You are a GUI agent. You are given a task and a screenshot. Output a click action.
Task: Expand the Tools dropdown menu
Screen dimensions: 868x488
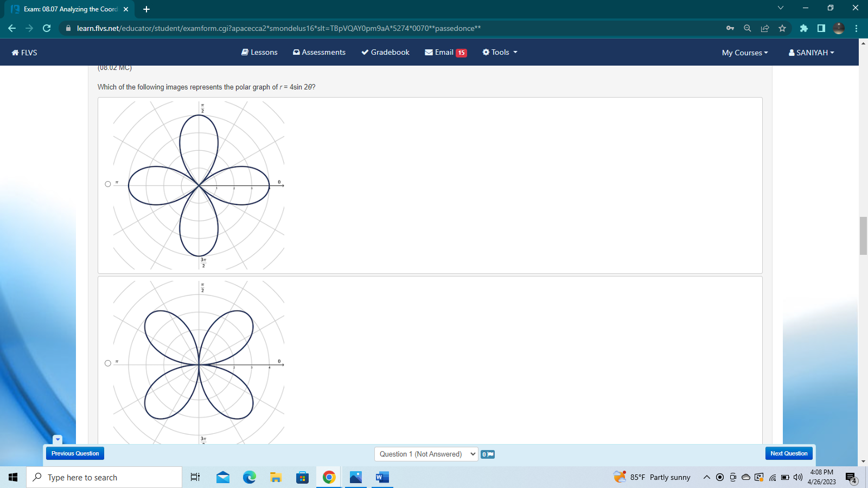[x=500, y=52]
